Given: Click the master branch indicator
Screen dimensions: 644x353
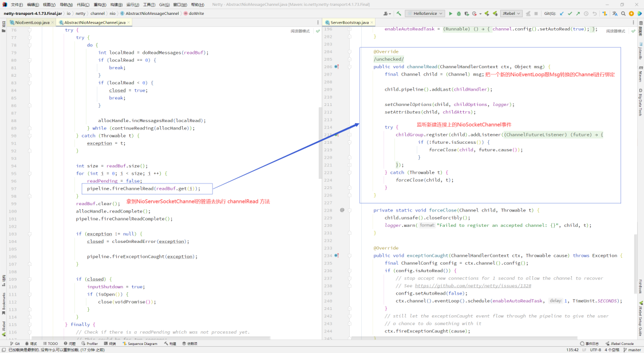Looking at the screenshot, I should tap(632, 350).
